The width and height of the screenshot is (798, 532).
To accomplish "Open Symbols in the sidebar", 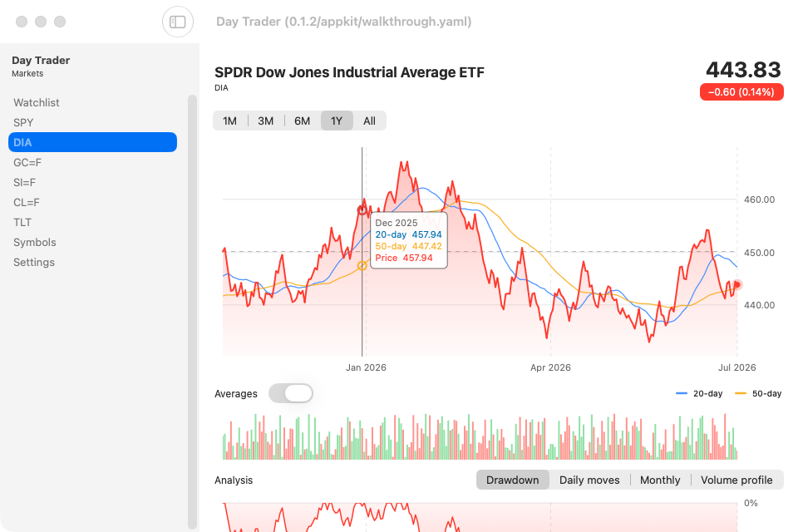I will (x=92, y=243).
